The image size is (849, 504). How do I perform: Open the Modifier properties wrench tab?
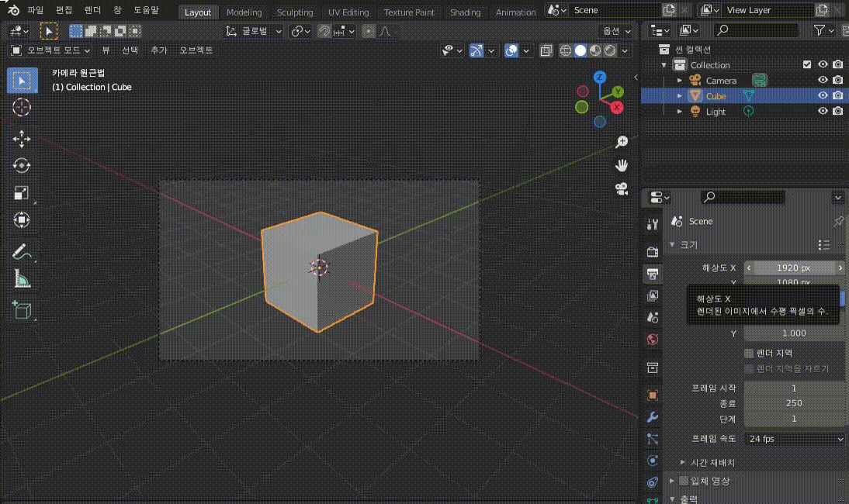(x=653, y=417)
